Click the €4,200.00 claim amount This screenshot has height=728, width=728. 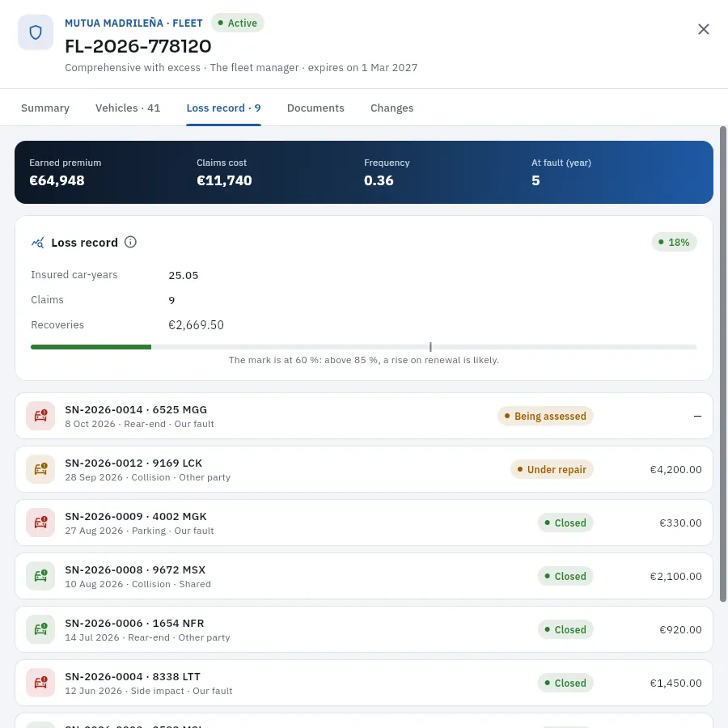pos(675,469)
